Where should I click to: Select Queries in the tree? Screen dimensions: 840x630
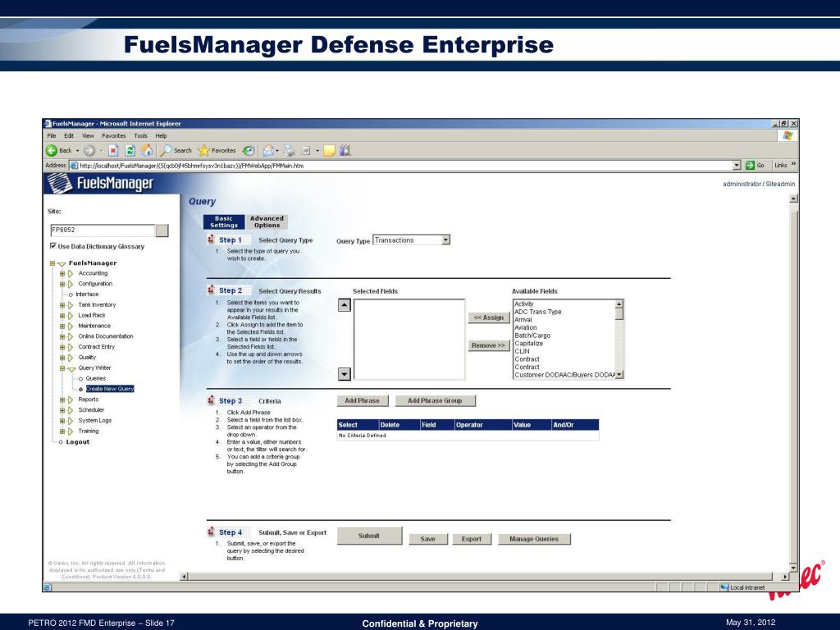(x=96, y=378)
